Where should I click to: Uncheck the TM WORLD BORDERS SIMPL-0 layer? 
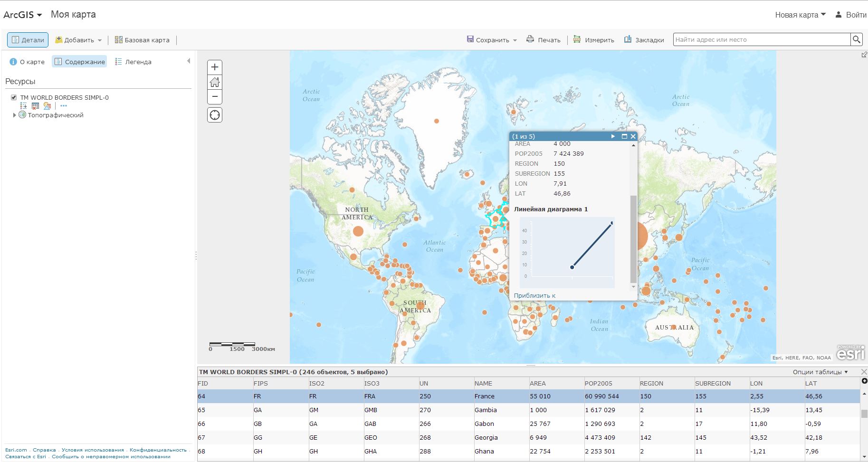(x=14, y=97)
